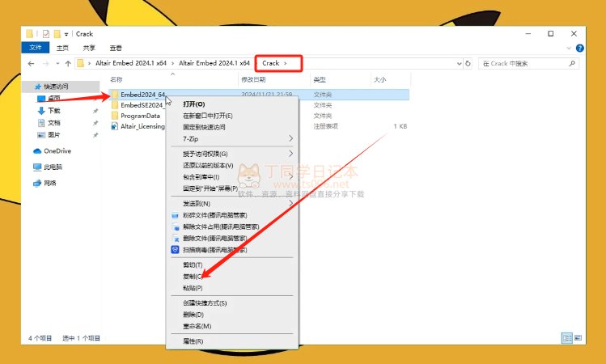
Task: Switch to the 主页 ribbon tab
Action: (62, 48)
